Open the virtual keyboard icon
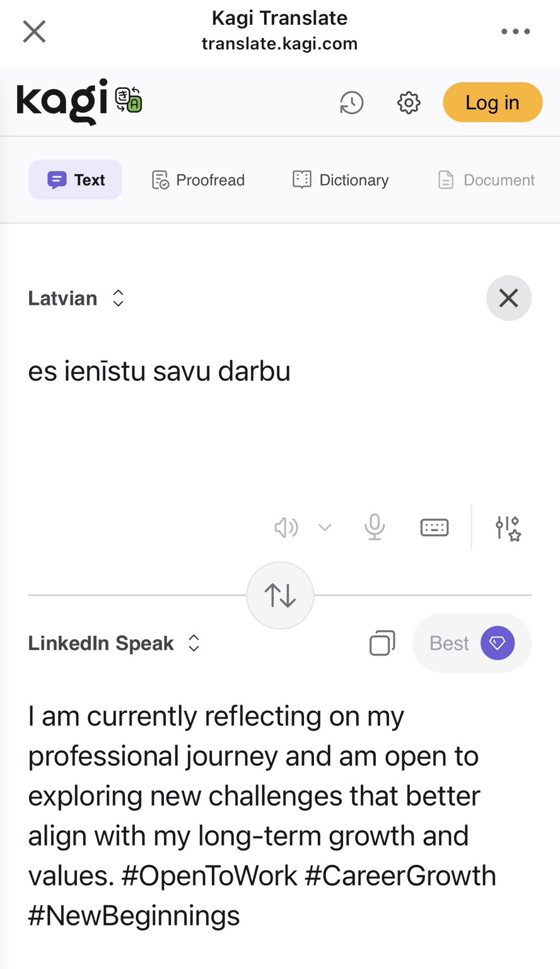560x969 pixels. pyautogui.click(x=435, y=527)
